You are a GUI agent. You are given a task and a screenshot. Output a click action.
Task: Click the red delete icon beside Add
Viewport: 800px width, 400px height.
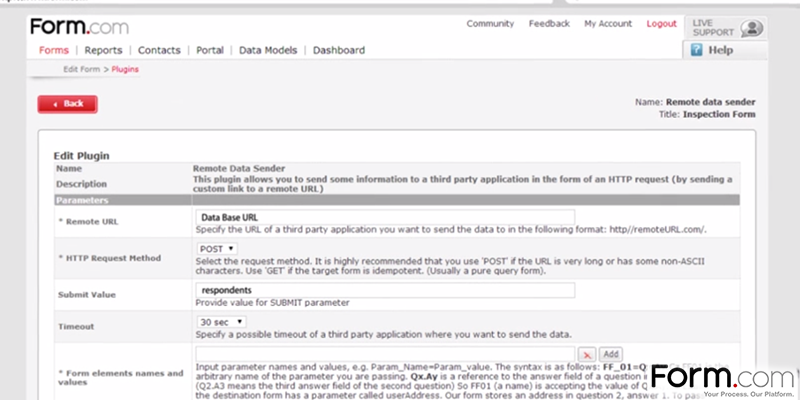point(587,354)
